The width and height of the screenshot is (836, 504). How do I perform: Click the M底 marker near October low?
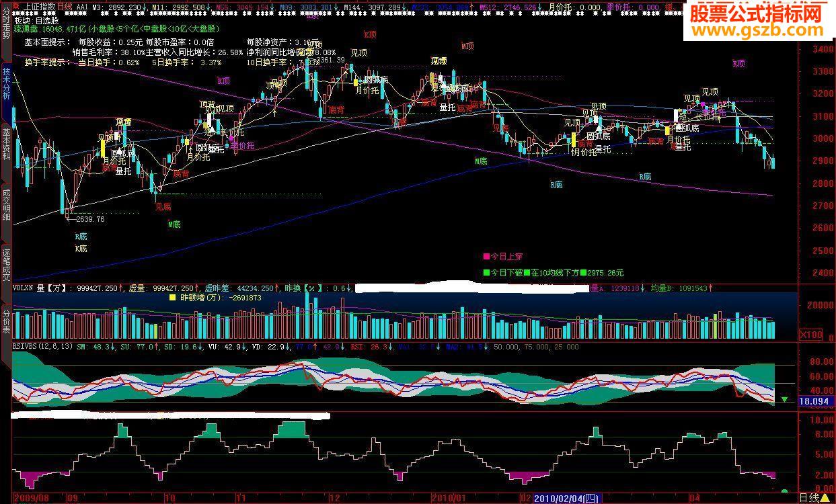pos(174,224)
